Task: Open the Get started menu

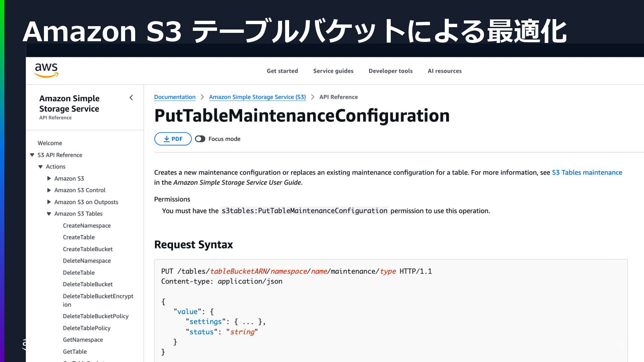Action: (282, 71)
